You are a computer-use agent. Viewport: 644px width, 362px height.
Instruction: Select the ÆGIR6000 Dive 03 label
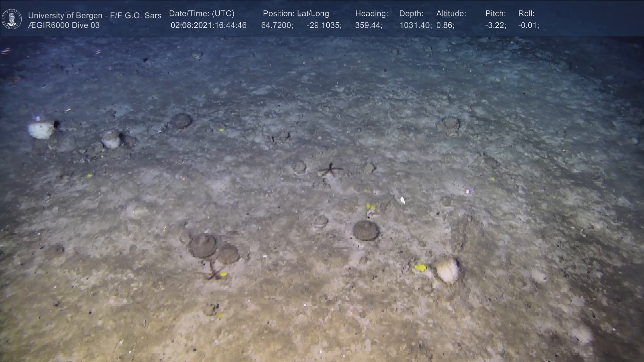(x=64, y=25)
